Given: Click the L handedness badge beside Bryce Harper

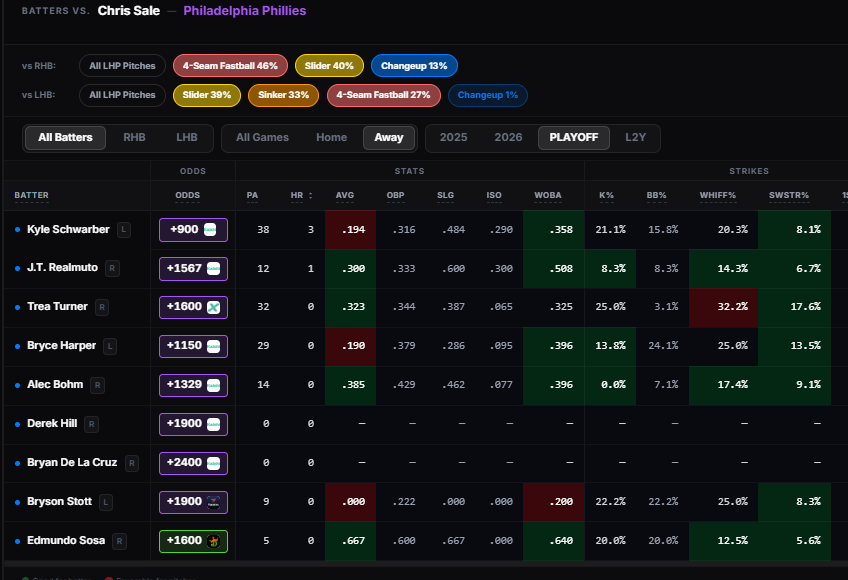Looking at the screenshot, I should coord(110,346).
